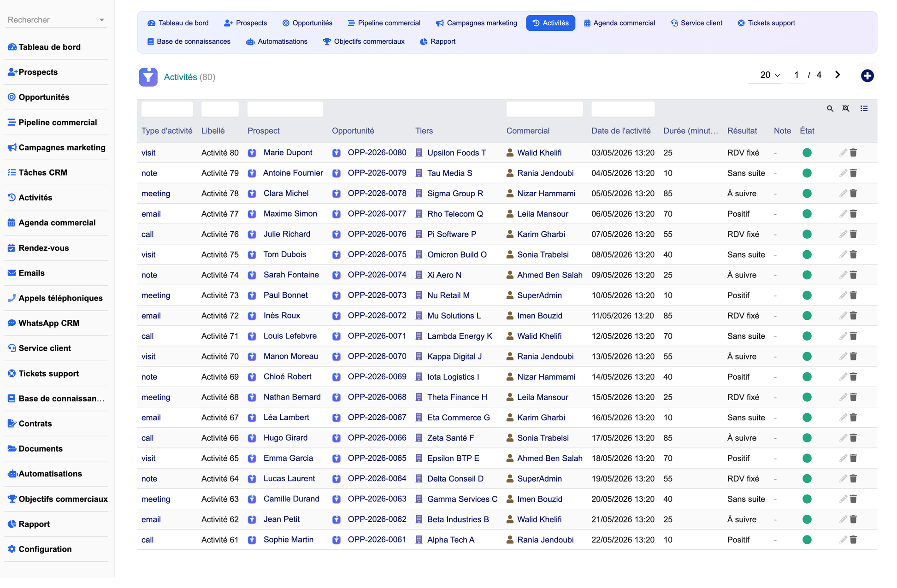The height and width of the screenshot is (588, 897).
Task: Click WhatsApp CRM sidebar icon
Action: [x=12, y=323]
